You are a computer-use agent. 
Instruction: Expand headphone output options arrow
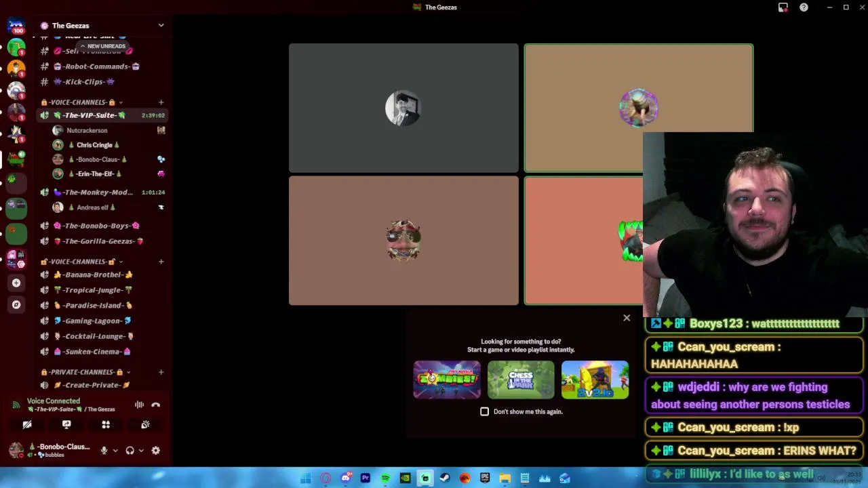[140, 450]
